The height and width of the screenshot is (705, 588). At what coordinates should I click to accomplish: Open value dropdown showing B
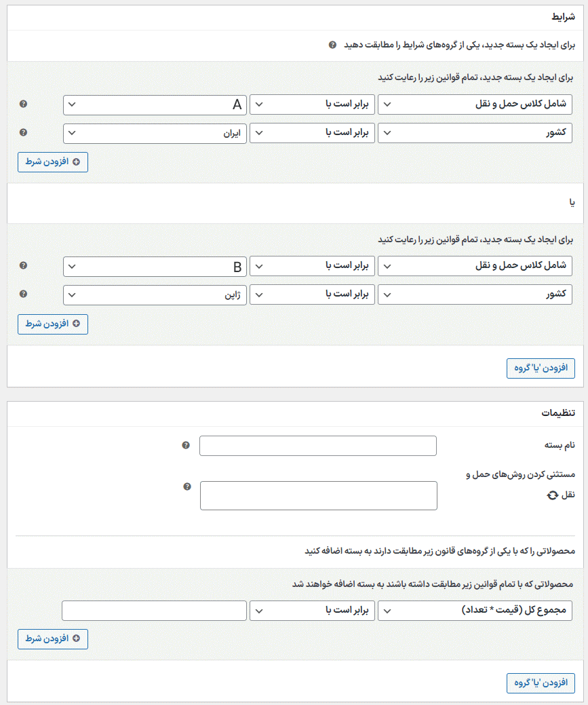coord(155,267)
